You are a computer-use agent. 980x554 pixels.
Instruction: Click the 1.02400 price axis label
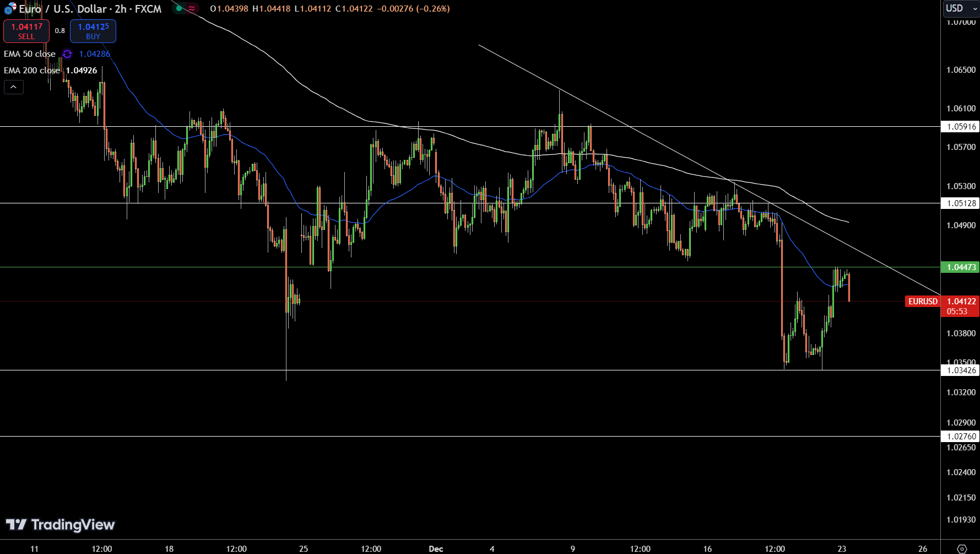tap(961, 472)
